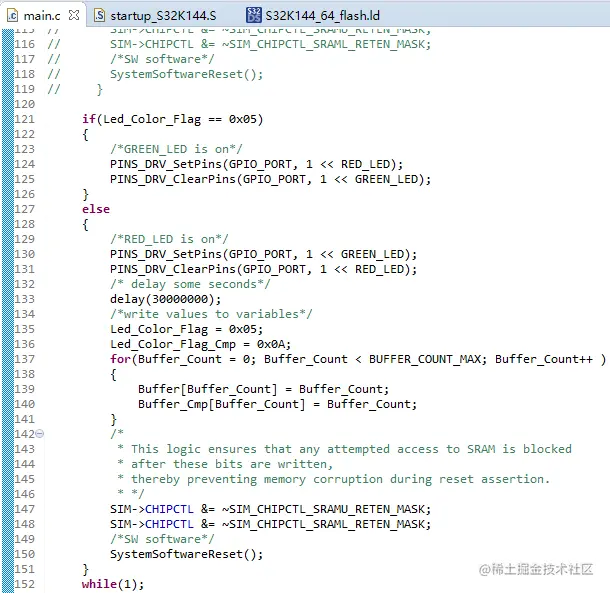610x593 pixels.
Task: Click the S32DS icon on flash.ld tab
Action: (254, 15)
